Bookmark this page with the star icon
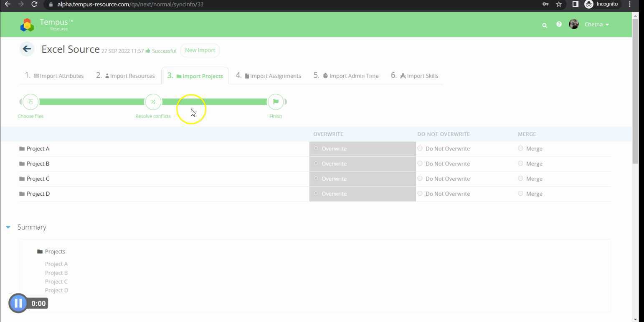This screenshot has width=644, height=322. coord(558,4)
